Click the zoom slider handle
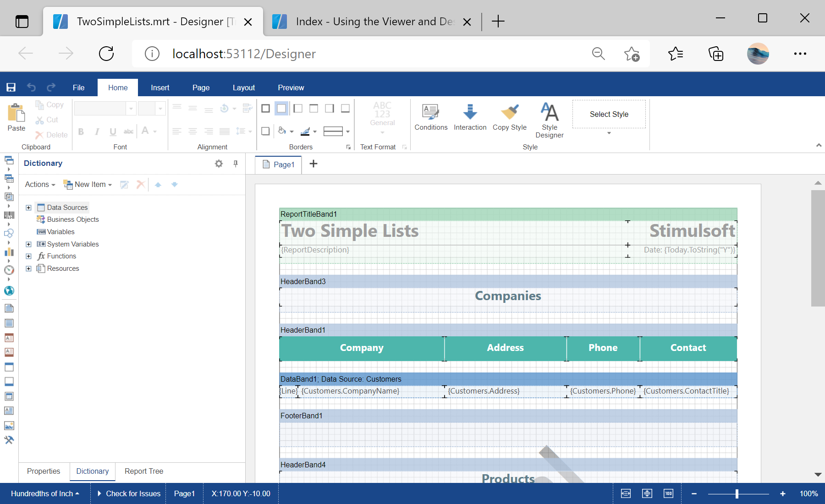 pos(737,493)
